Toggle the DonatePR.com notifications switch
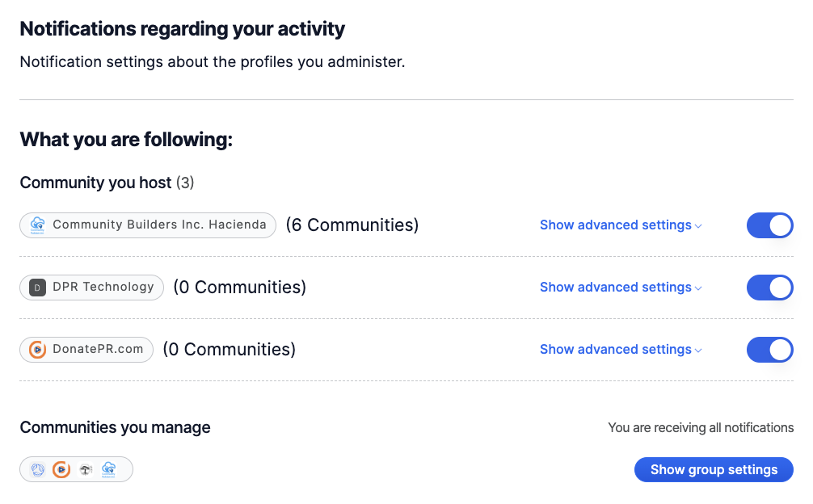The height and width of the screenshot is (504, 813). click(769, 350)
